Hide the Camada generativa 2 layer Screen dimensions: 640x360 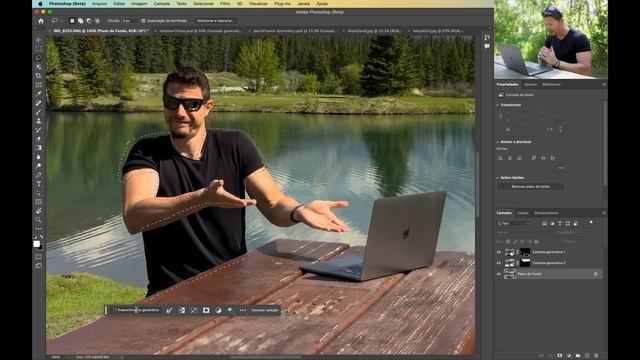[498, 263]
